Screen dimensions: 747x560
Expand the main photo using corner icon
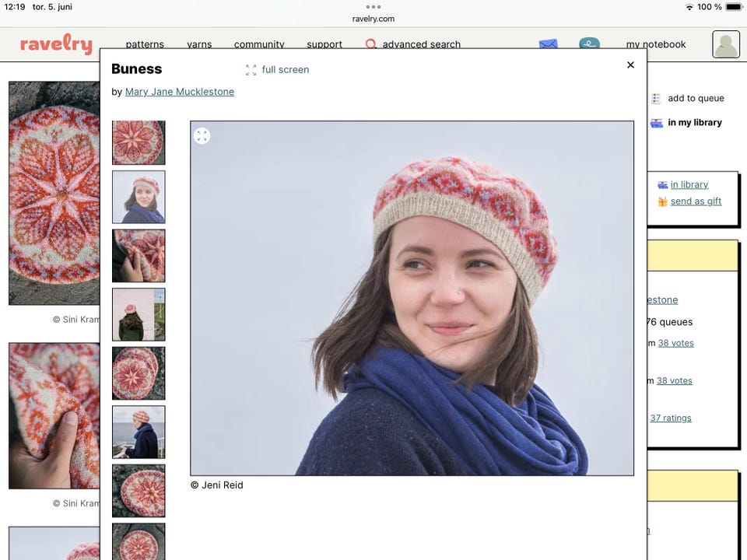(x=202, y=136)
